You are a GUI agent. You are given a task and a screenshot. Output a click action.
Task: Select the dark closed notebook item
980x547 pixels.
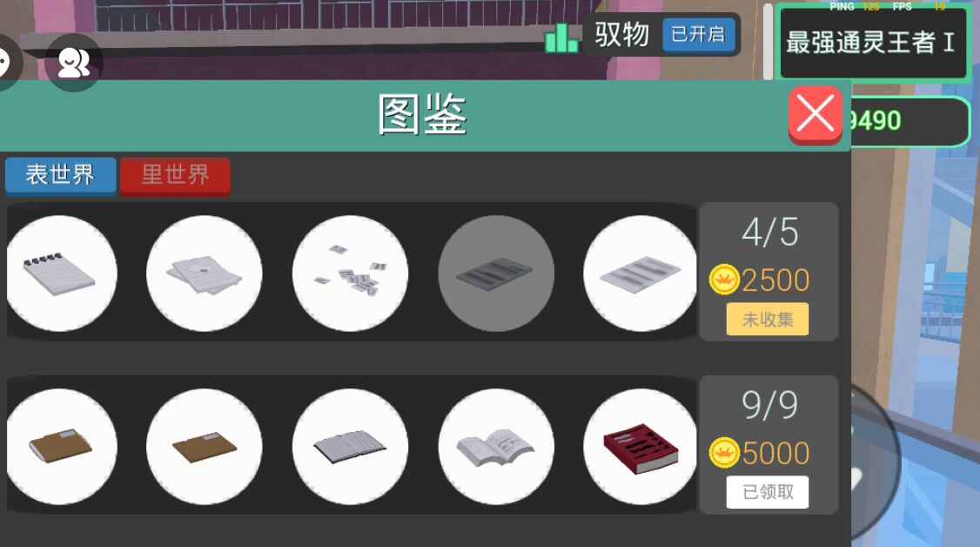tap(350, 446)
